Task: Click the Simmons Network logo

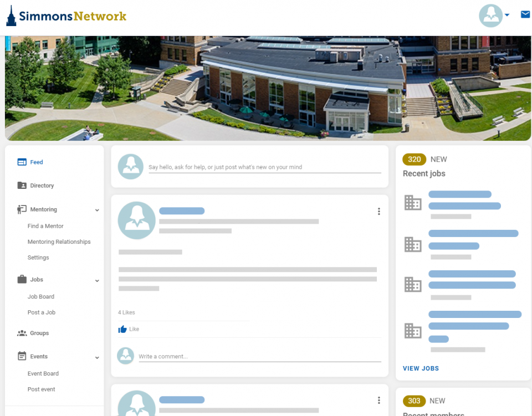Action: 66,16
